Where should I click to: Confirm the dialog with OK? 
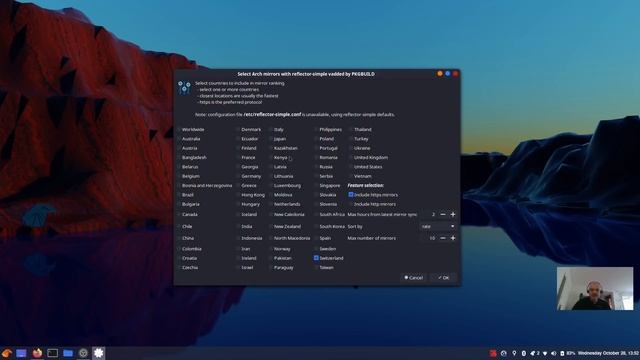pyautogui.click(x=443, y=278)
